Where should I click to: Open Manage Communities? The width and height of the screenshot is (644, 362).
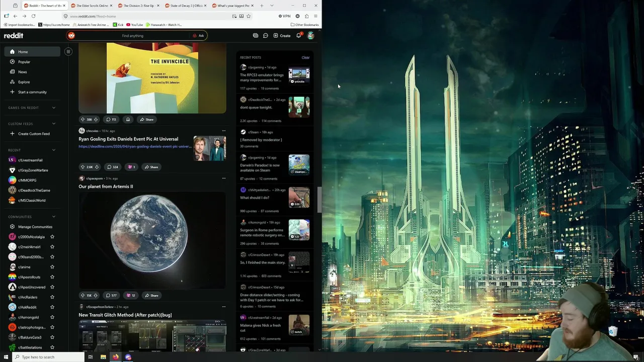(x=32, y=227)
